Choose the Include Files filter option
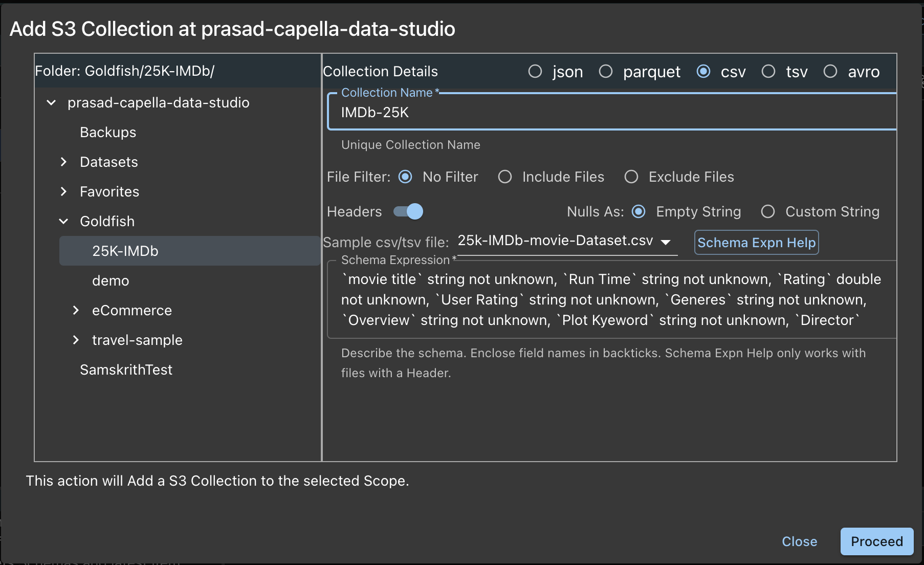924x565 pixels. [x=505, y=177]
